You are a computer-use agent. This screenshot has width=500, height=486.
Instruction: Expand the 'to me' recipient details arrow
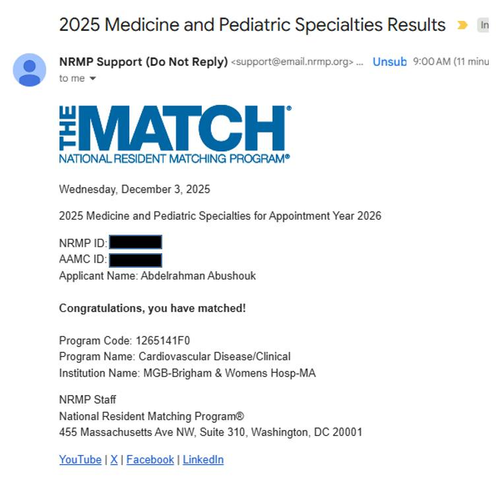(x=93, y=79)
